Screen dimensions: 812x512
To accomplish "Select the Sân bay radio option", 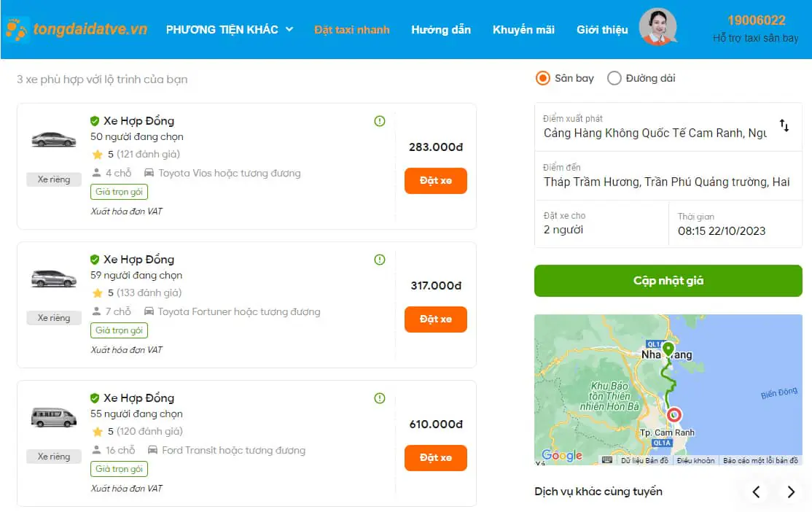I will tap(543, 78).
